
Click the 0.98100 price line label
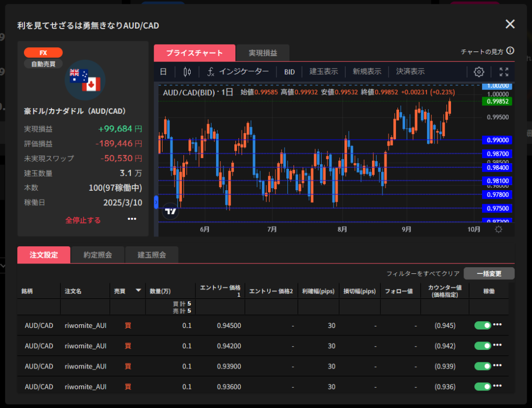tap(497, 181)
